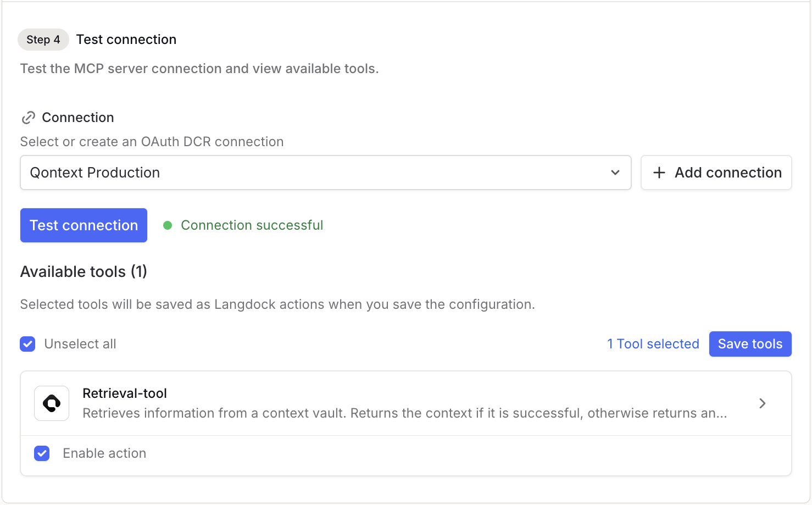Select Qontext Production from the connection selector
812x505 pixels.
[x=325, y=173]
